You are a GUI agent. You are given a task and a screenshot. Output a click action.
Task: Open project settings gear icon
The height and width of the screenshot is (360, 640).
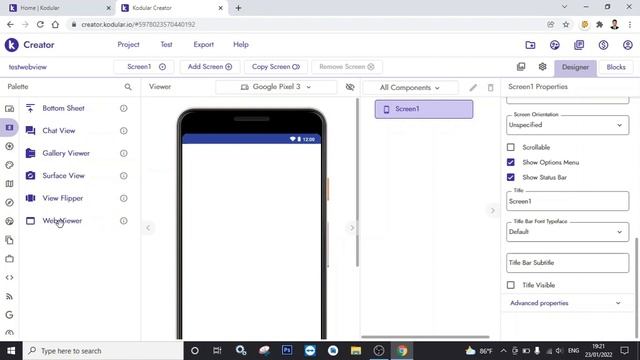[x=542, y=67]
